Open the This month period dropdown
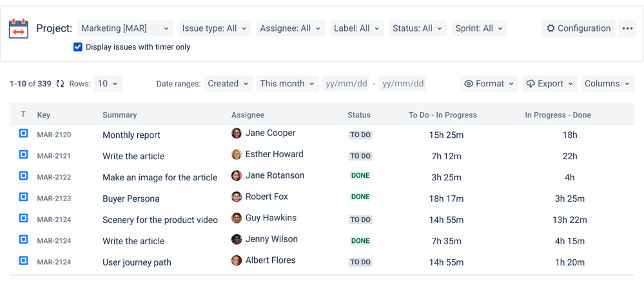Viewport: 644px width, 299px height. [288, 84]
